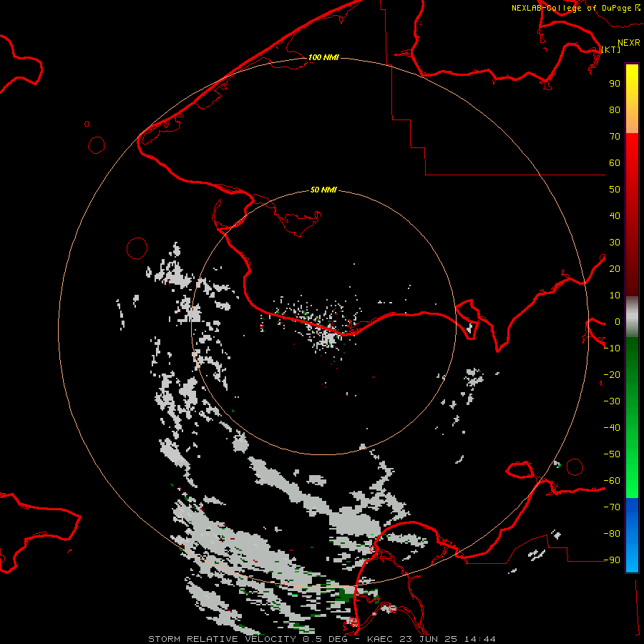Select the 50 NMI range ring label
Screen dimensions: 644x644
323,190
